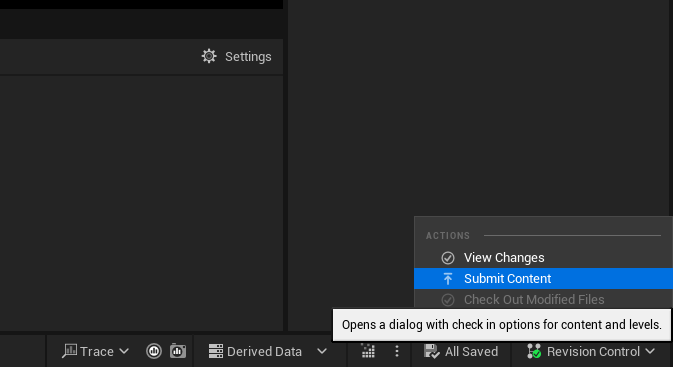Click the checkmark icon beside View Changes

(x=448, y=258)
